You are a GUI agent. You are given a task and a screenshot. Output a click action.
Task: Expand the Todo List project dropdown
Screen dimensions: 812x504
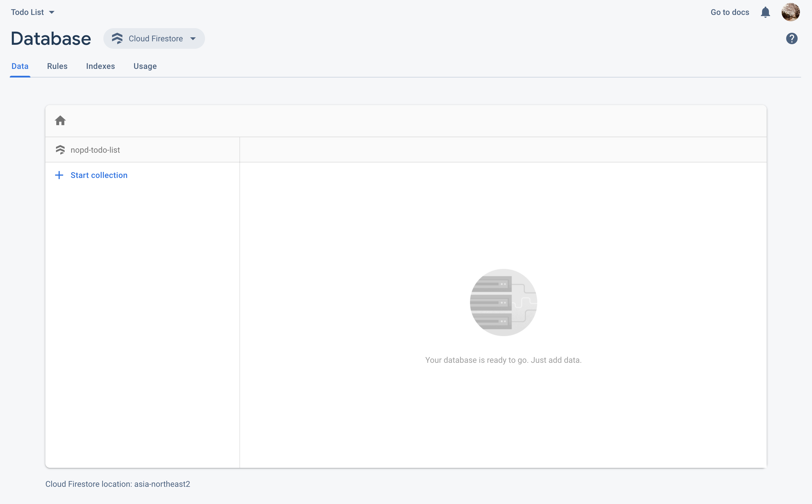32,12
